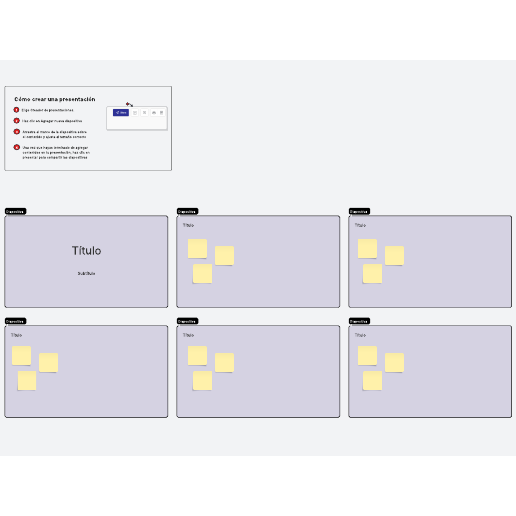The height and width of the screenshot is (516, 516).
Task: Select the small 'Título' text in the top-middle slide
Action: tap(188, 225)
